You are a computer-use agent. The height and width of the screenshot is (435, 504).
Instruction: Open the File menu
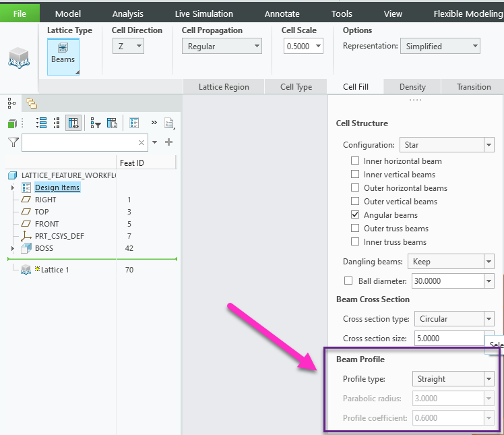[x=20, y=13]
